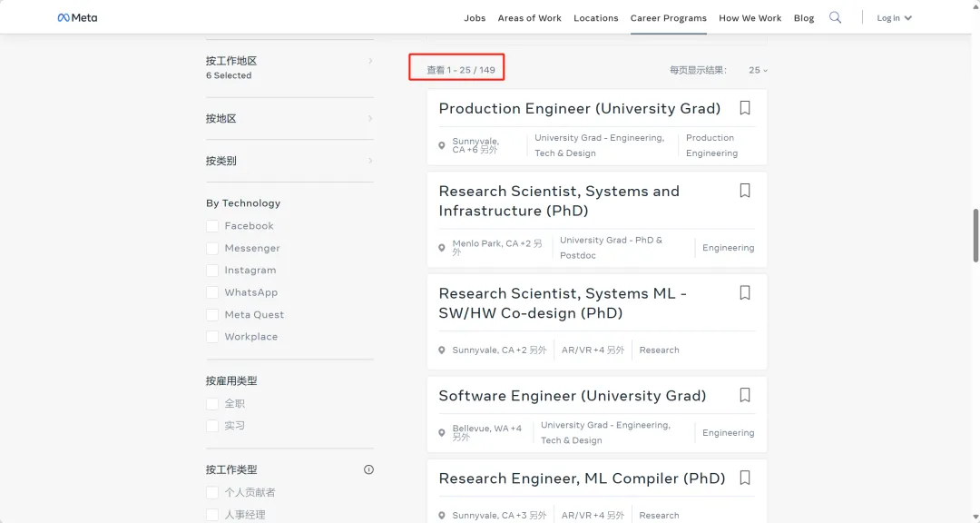Click the info icon beside 按工作类型
Screen dimensions: 980x523
coord(368,469)
